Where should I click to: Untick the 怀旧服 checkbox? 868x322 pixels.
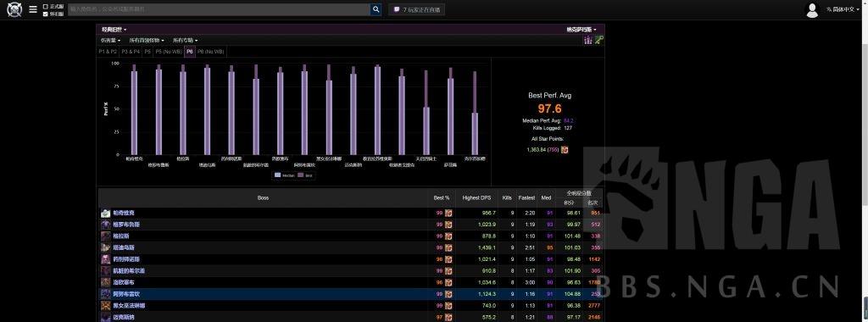(46, 14)
